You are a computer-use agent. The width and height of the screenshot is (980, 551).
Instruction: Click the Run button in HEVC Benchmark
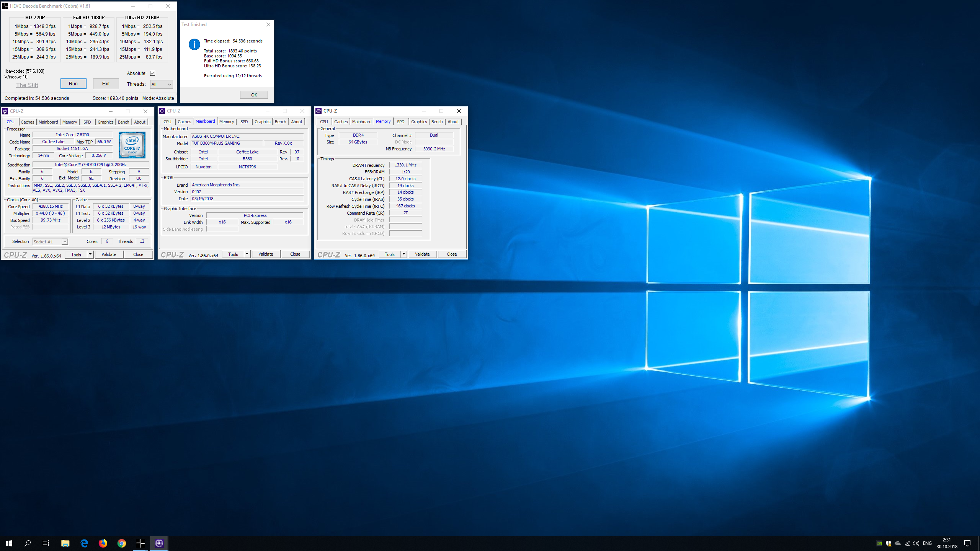pos(73,84)
